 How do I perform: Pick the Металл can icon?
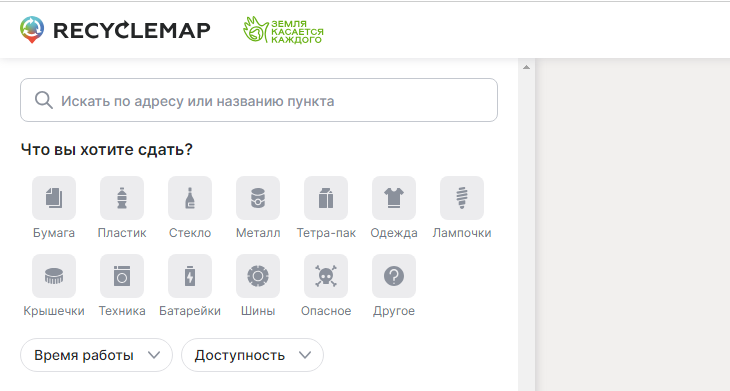258,198
